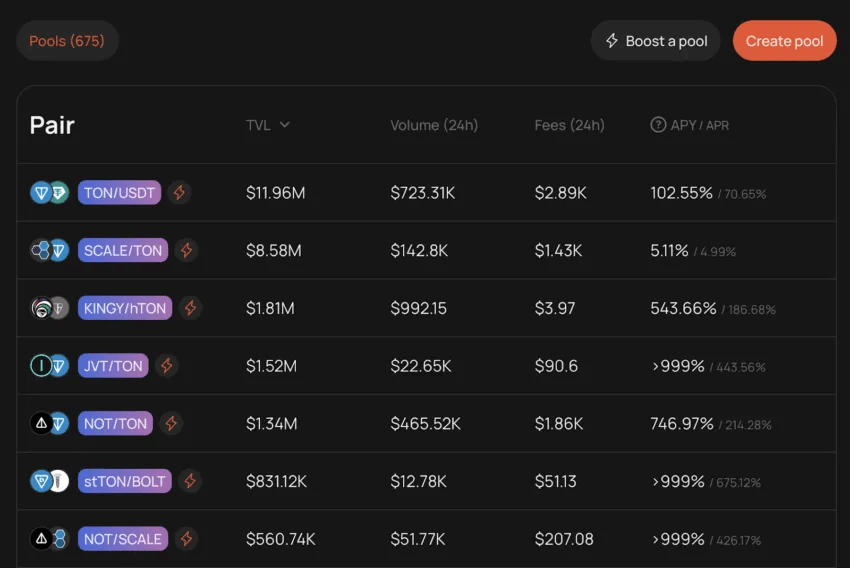The height and width of the screenshot is (568, 850).
Task: Click the APY/APR help question mark icon
Action: (x=658, y=125)
